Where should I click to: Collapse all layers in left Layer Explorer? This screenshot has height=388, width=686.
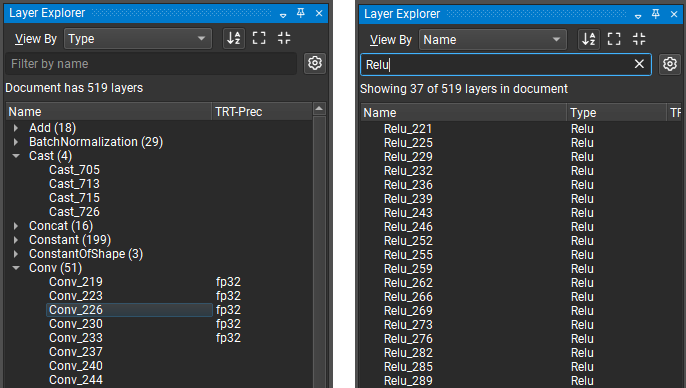(284, 38)
